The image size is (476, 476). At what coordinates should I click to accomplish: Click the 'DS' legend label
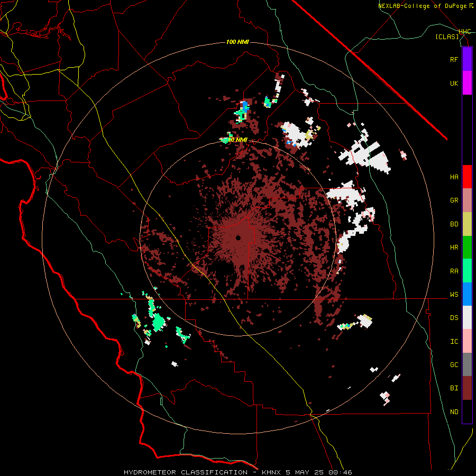click(454, 318)
